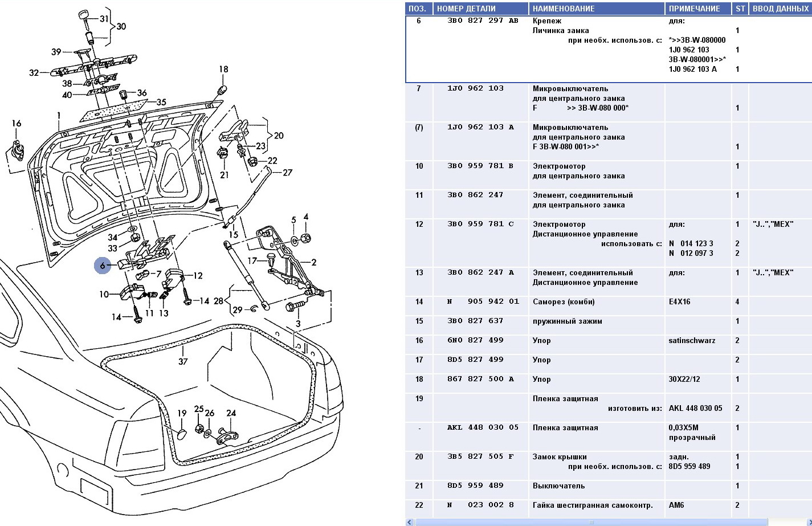Select part number 3B0 827 637
This screenshot has height=526, width=812.
pyautogui.click(x=476, y=321)
